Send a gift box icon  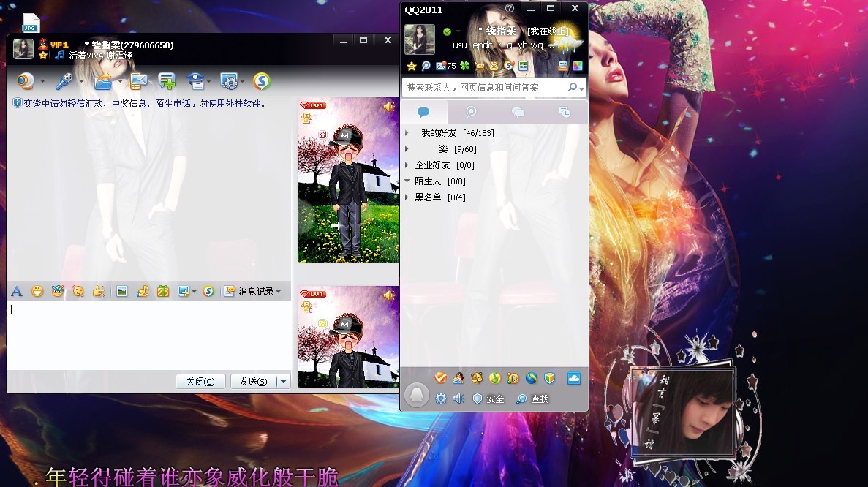[x=163, y=291]
